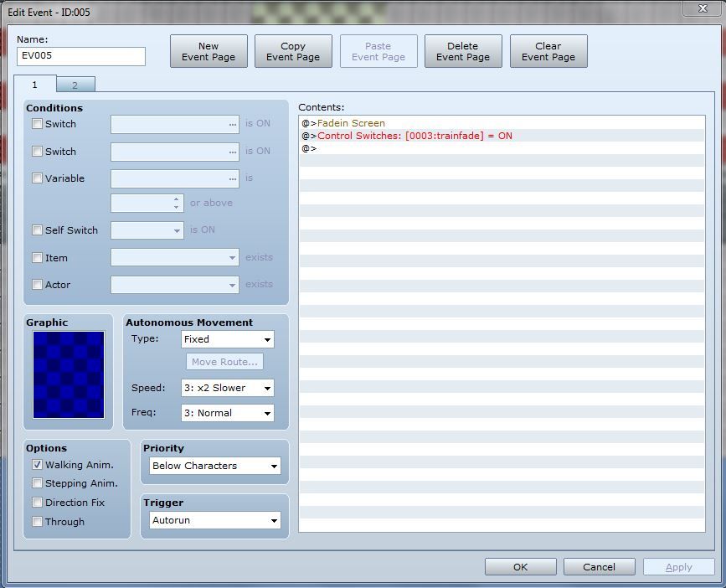Open the Trigger dropdown set to Autorun

(214, 520)
